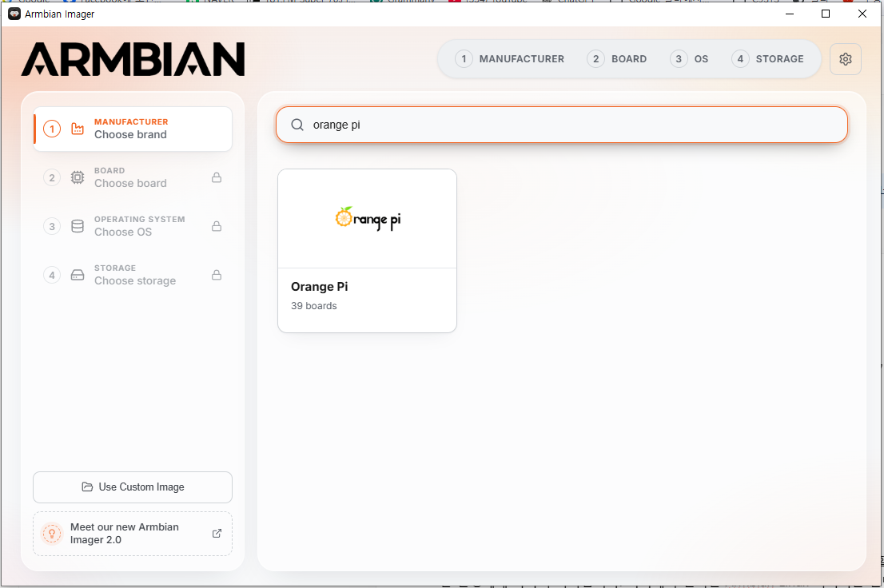Viewport: 884px width, 588px height.
Task: Click step 4 circle in sidebar
Action: 52,275
